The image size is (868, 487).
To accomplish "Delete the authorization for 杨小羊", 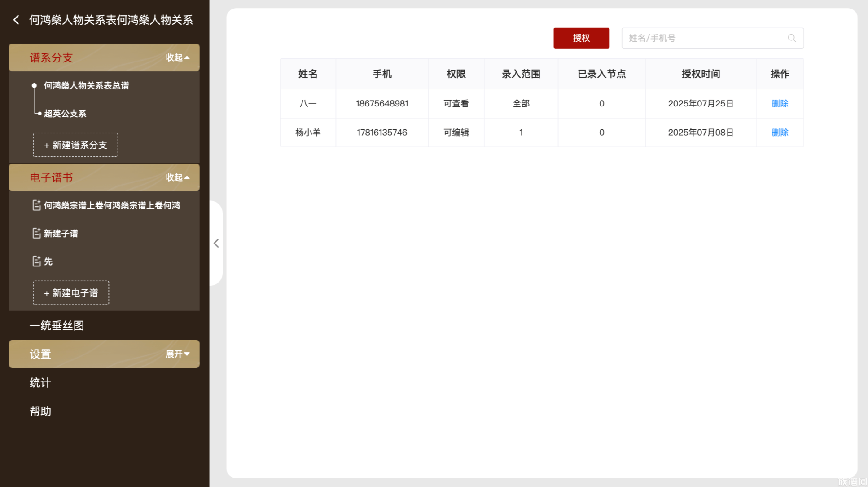I will [780, 132].
